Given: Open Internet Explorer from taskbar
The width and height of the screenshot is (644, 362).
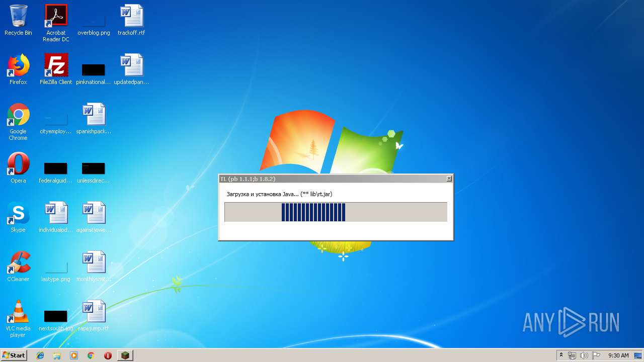Looking at the screenshot, I should click(x=40, y=355).
